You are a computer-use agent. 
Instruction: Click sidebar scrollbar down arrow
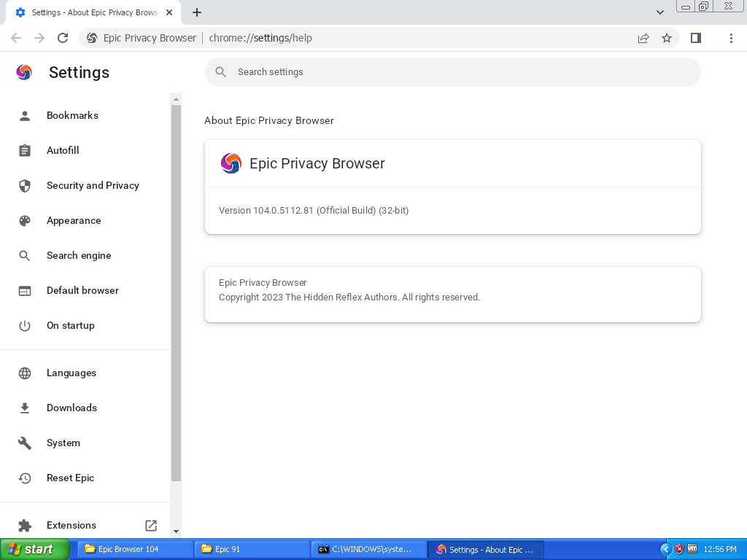(176, 532)
